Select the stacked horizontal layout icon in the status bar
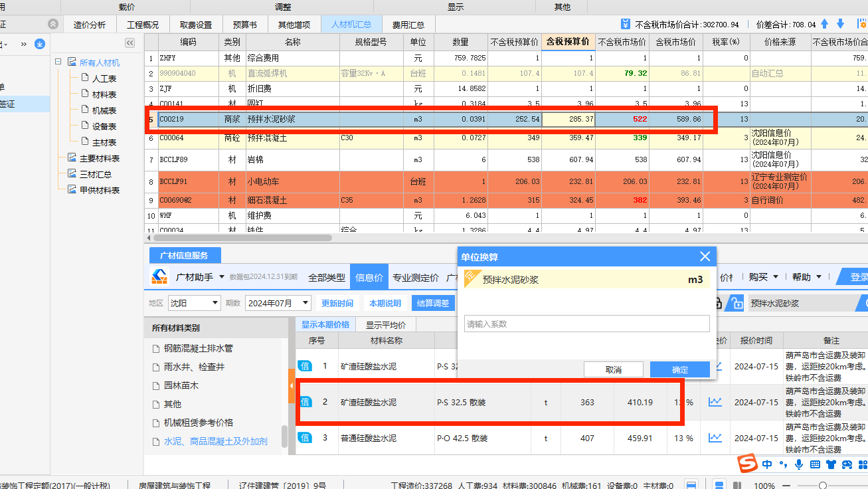 coord(719,485)
